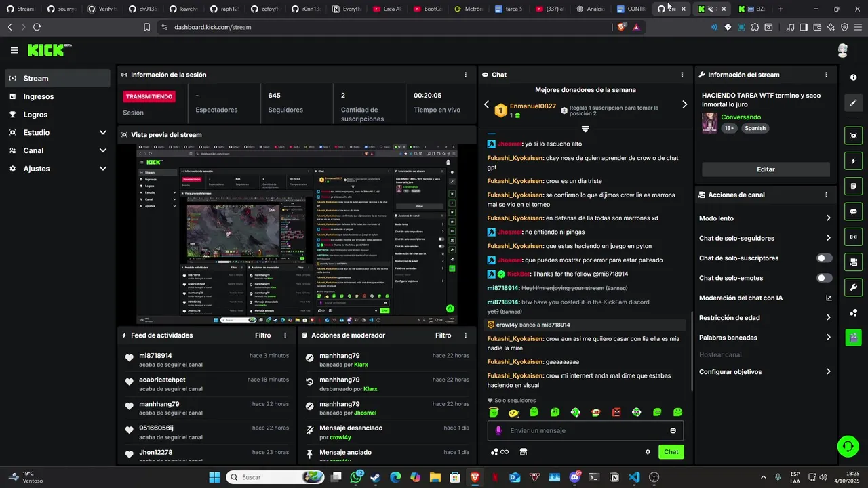Open Configurar objetivos chevron
868x488 pixels.
[828, 371]
